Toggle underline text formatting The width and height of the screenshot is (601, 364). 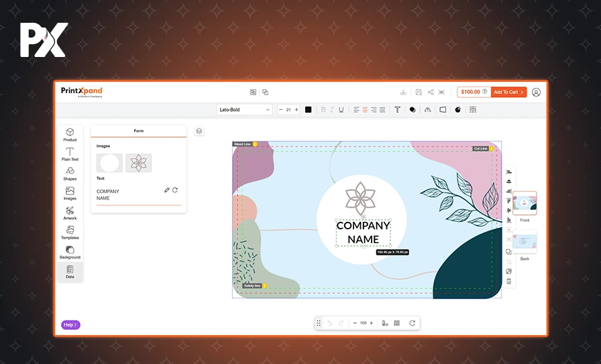point(341,110)
